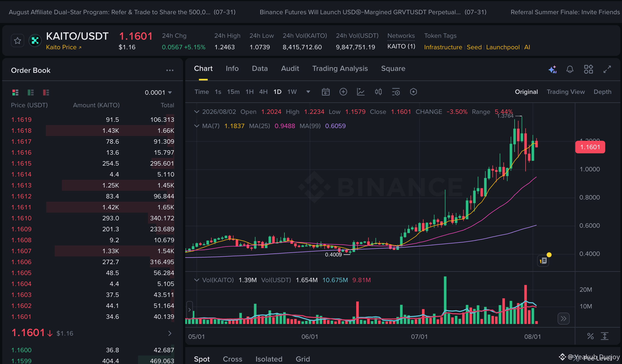Switch chart to Depth view
This screenshot has width=622, height=364.
click(603, 92)
